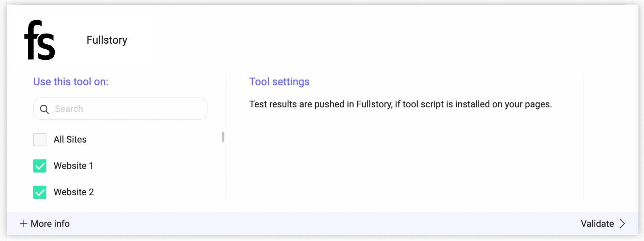The image size is (644, 241).
Task: Click the site list scrollbar handle
Action: point(223,137)
